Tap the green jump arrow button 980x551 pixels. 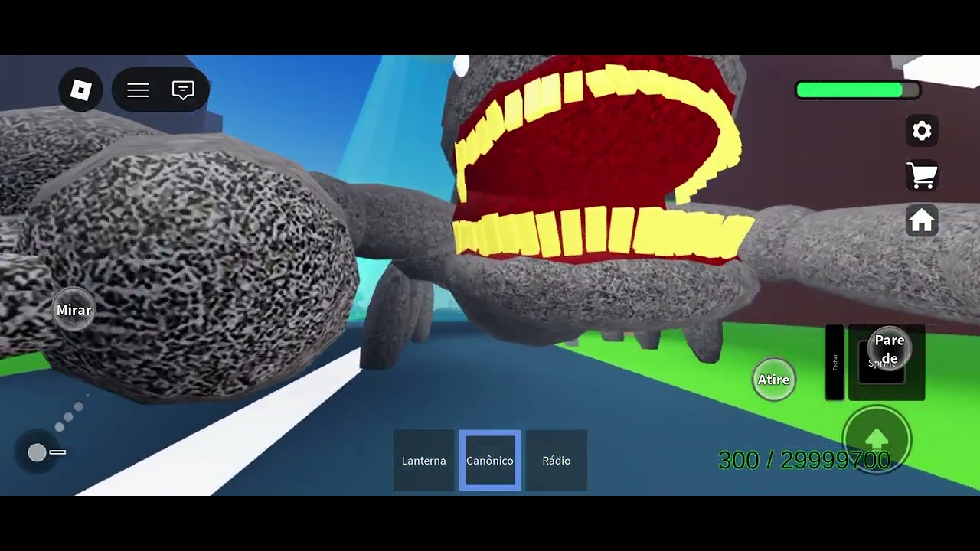point(877,440)
